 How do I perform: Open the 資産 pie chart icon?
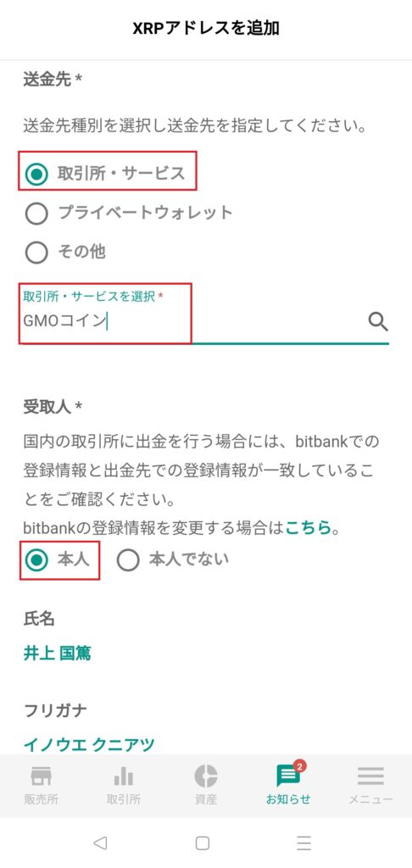205,776
